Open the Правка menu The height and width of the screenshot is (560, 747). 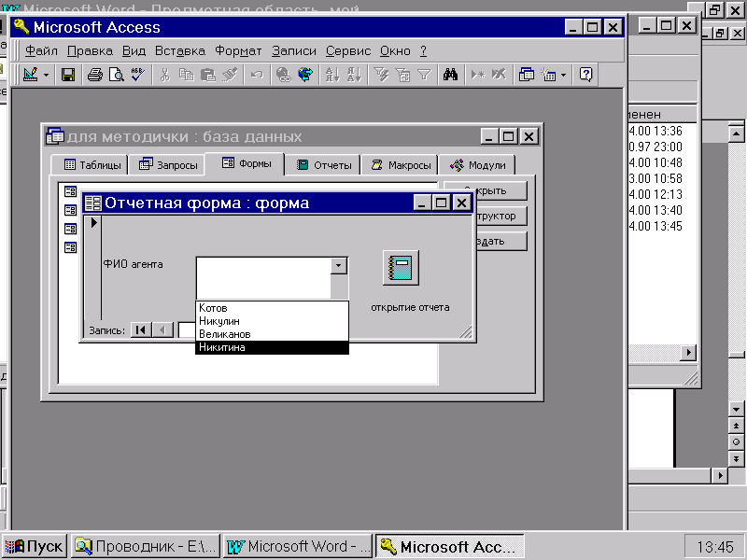(x=90, y=51)
